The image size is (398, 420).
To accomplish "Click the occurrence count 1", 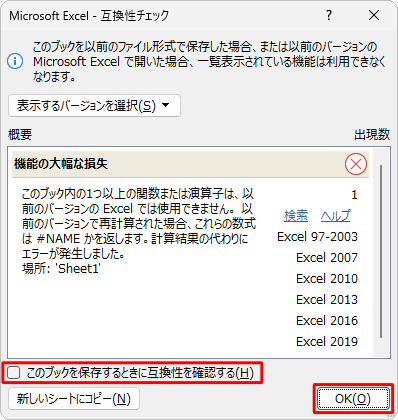I will [354, 195].
